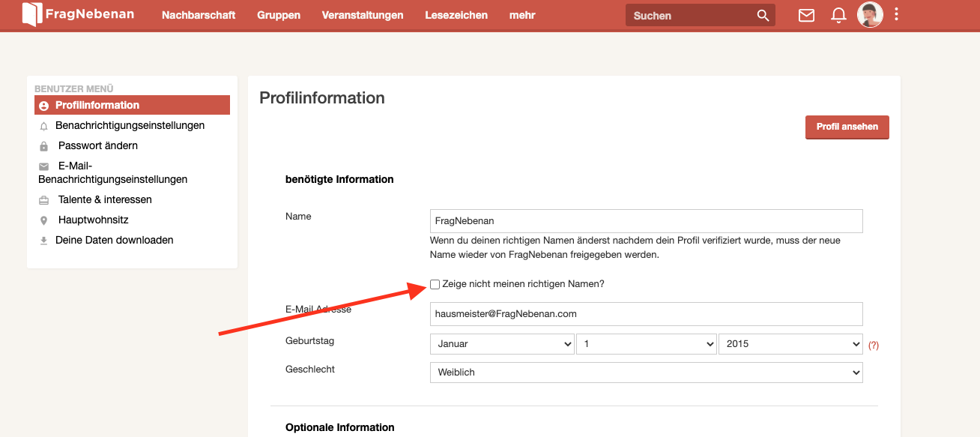Click the lock icon beside Passwort ändern
This screenshot has height=437, width=980.
click(43, 146)
